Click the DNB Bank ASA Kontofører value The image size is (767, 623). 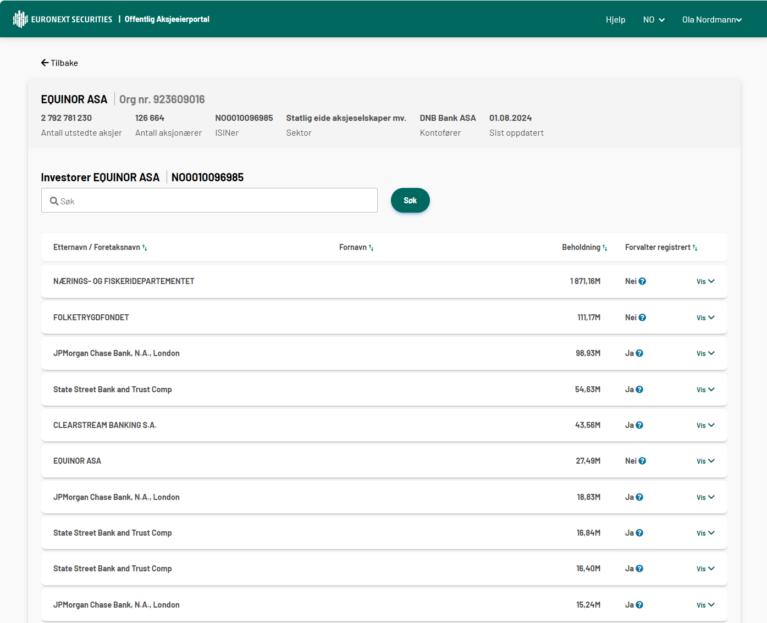(448, 118)
